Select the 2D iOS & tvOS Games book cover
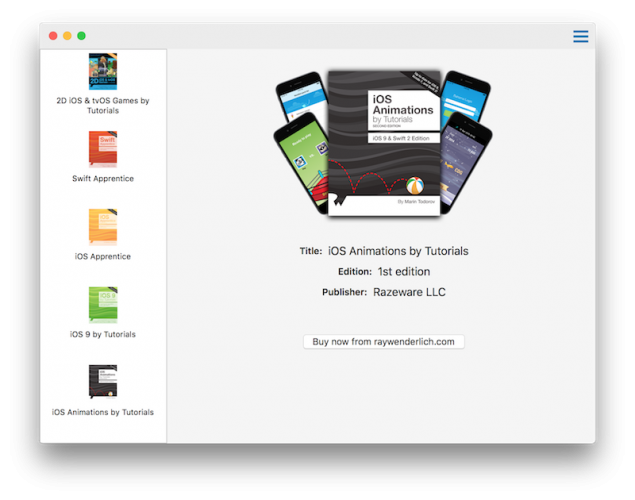The height and width of the screenshot is (500, 635). pyautogui.click(x=102, y=72)
